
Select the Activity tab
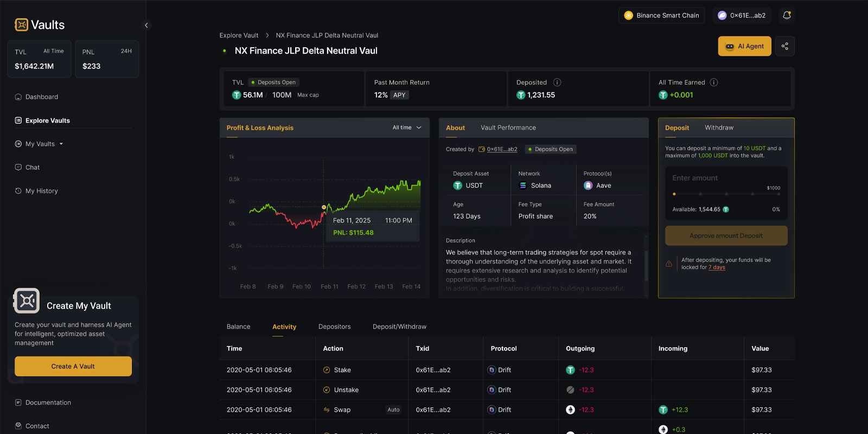point(284,327)
